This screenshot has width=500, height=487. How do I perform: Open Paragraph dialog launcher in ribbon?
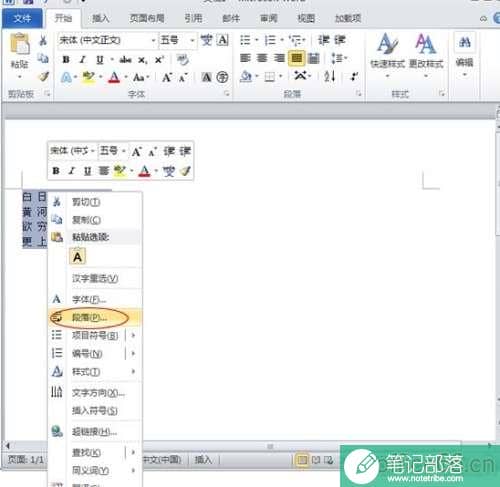(x=359, y=94)
